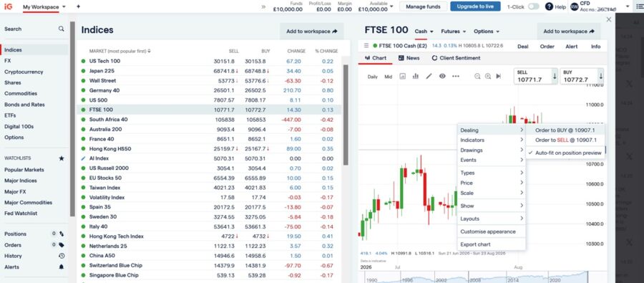Open the Cash dropdown
This screenshot has height=283, width=644.
[x=424, y=32]
